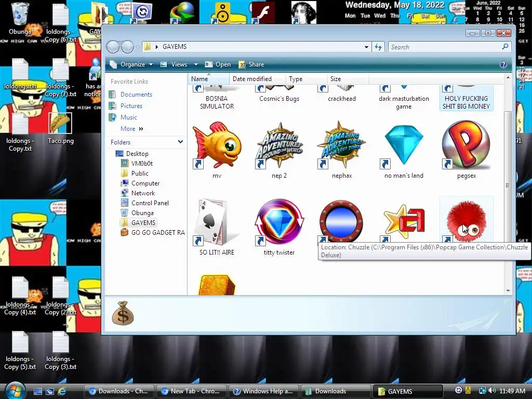
Task: Click the Show Desktop quick launch icon
Action: (37, 391)
